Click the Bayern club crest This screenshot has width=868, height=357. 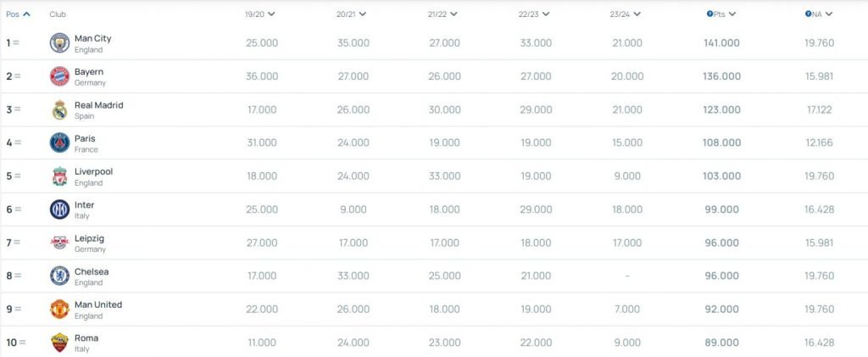tap(60, 76)
